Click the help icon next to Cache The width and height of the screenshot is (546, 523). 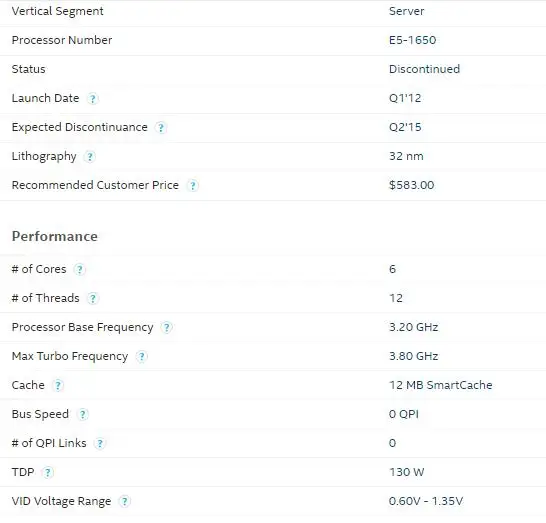pos(58,385)
